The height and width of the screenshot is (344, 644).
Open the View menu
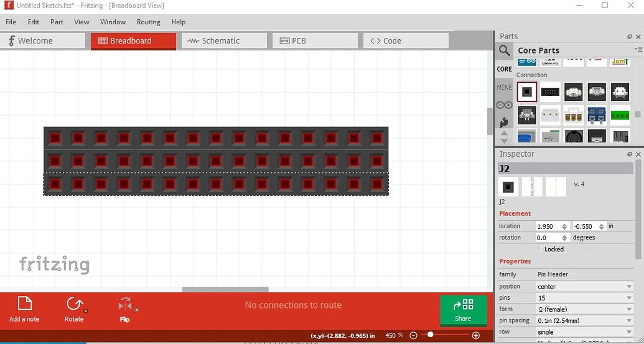point(82,22)
